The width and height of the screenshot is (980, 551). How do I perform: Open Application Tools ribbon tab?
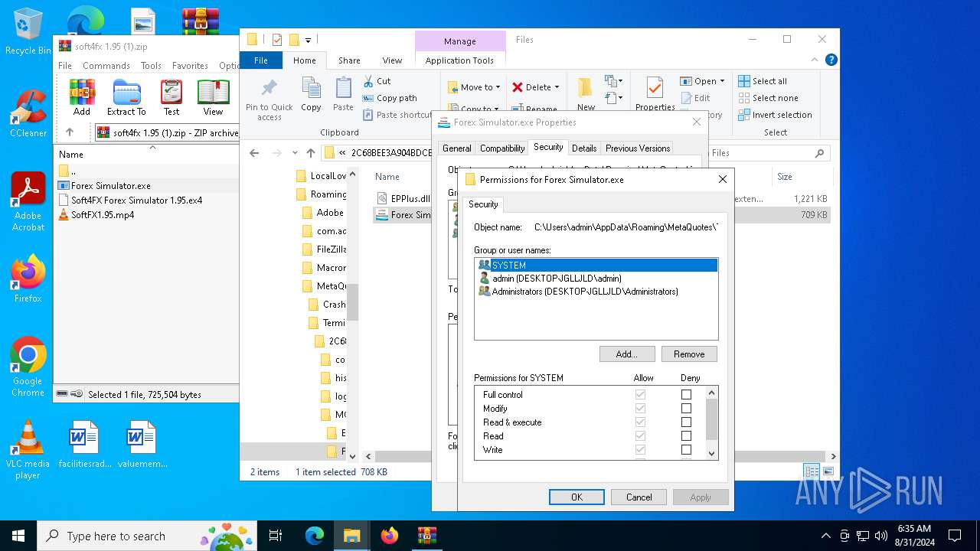459,60
